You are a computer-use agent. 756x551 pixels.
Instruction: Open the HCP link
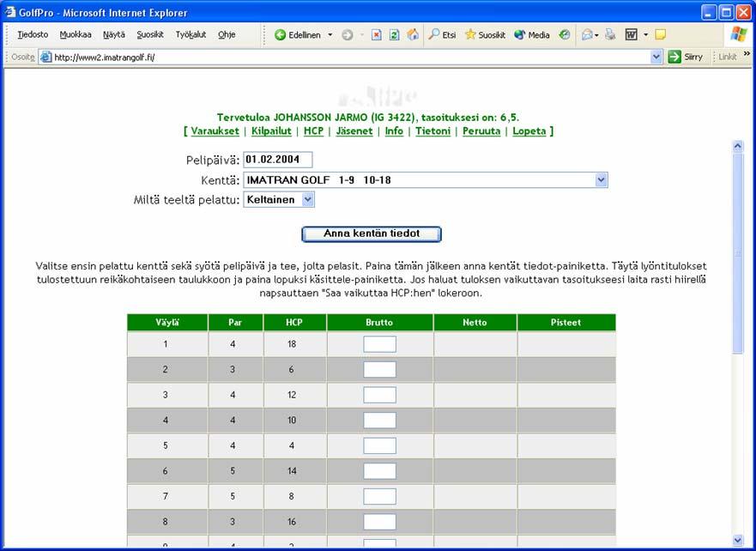[313, 130]
